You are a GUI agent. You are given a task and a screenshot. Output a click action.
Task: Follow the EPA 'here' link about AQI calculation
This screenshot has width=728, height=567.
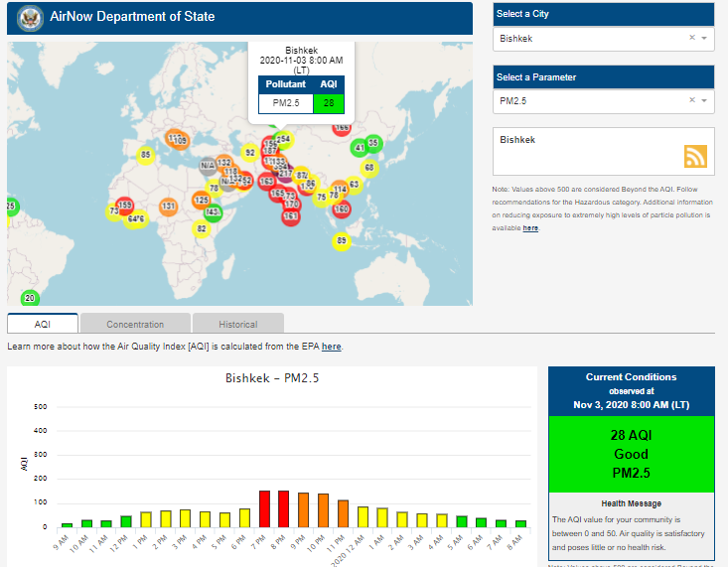(331, 347)
